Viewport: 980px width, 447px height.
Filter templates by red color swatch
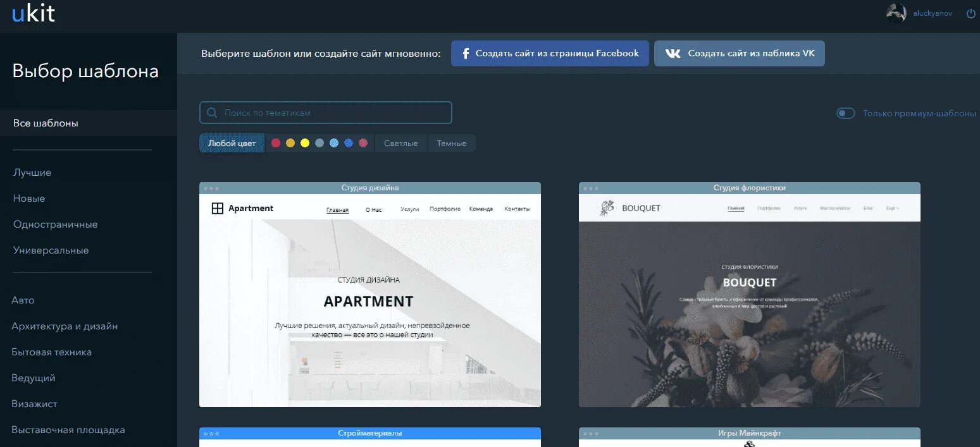pyautogui.click(x=276, y=143)
